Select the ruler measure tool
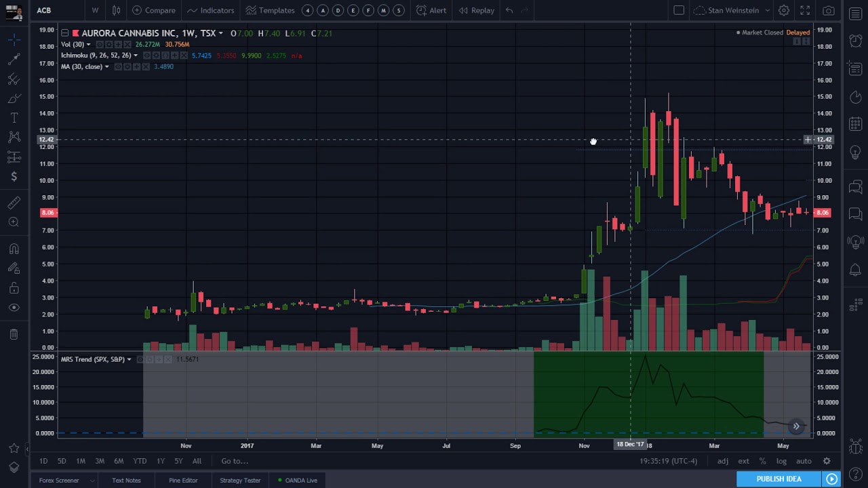This screenshot has width=868, height=488. (x=14, y=203)
